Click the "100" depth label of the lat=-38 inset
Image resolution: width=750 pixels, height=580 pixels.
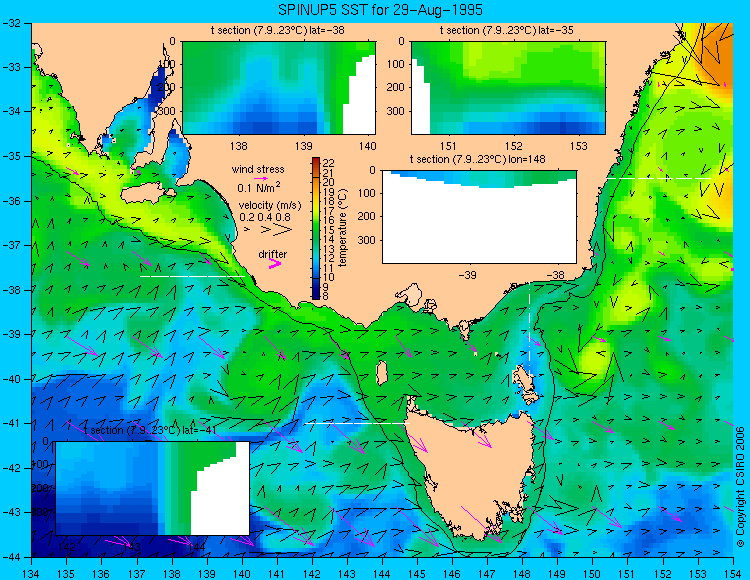click(x=167, y=64)
